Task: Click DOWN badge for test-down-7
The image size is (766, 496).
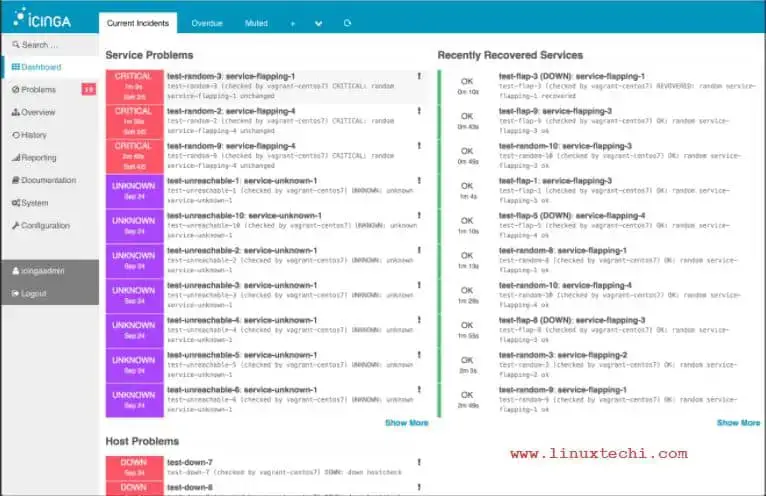Action: click(134, 468)
